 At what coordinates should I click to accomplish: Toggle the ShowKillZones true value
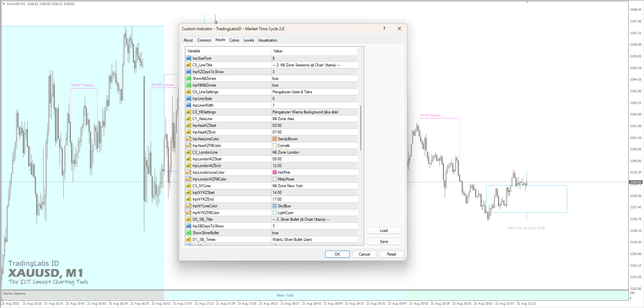click(314, 79)
